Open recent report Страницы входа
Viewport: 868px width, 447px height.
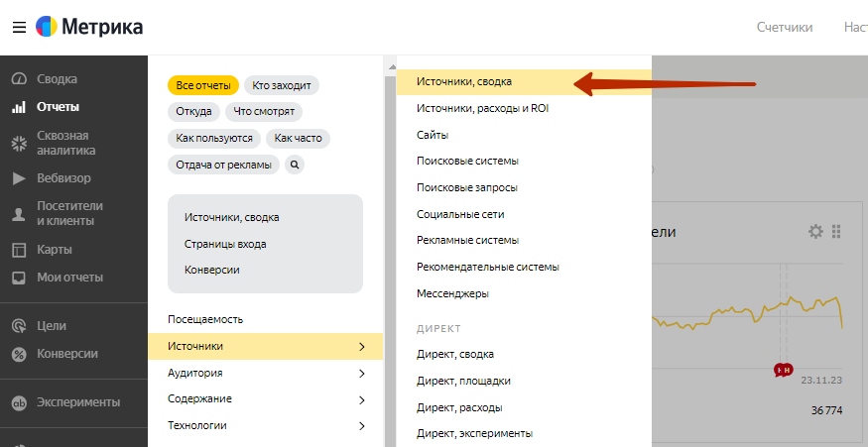pos(225,244)
